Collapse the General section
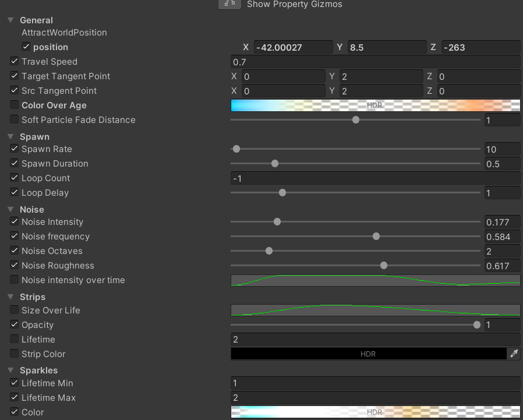This screenshot has height=420, width=523. pyautogui.click(x=11, y=20)
